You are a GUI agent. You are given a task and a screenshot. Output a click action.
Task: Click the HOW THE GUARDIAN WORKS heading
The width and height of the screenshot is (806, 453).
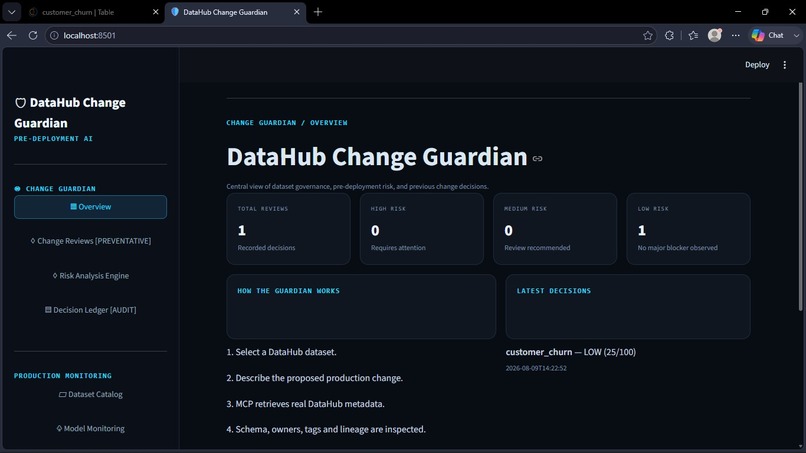click(288, 291)
